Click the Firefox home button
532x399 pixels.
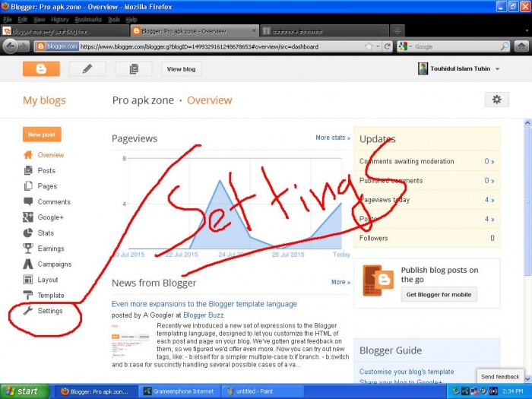point(522,46)
